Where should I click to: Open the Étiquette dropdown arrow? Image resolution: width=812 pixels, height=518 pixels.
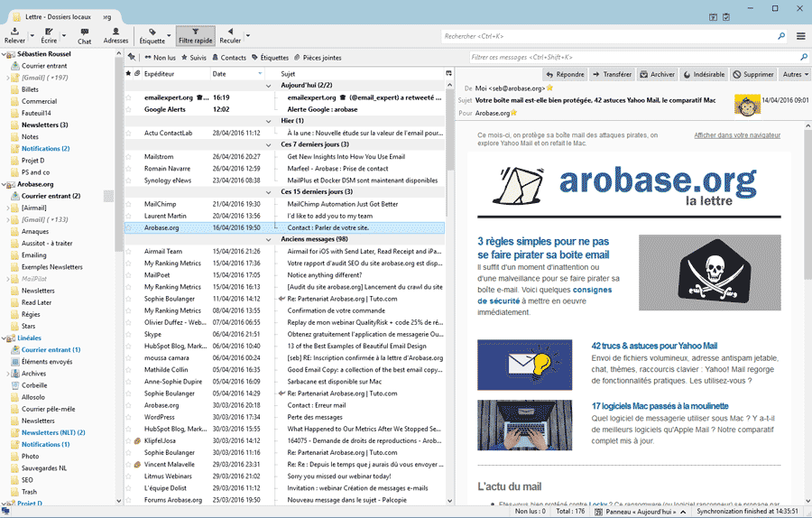[169, 36]
